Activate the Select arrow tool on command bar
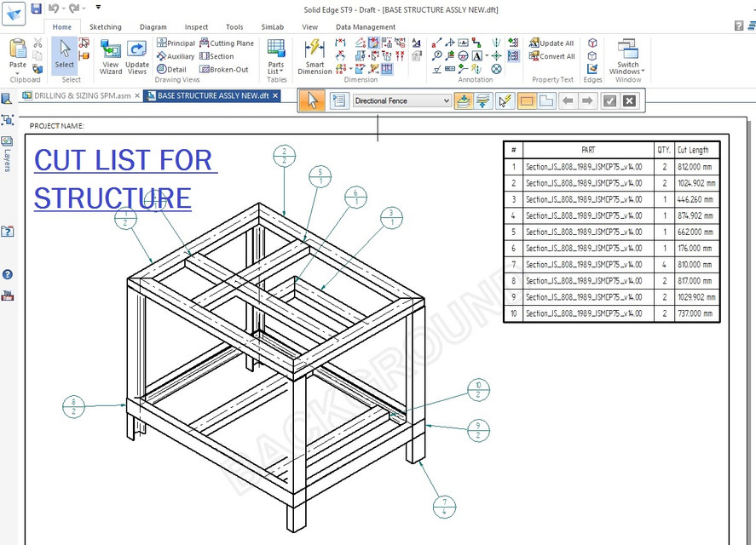756x545 pixels. (x=312, y=101)
